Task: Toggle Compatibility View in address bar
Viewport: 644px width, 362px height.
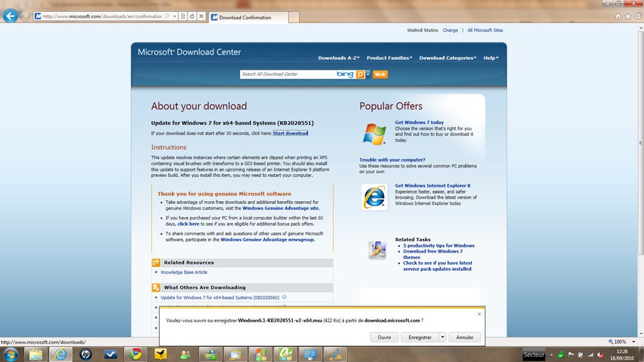Action: pos(183,16)
